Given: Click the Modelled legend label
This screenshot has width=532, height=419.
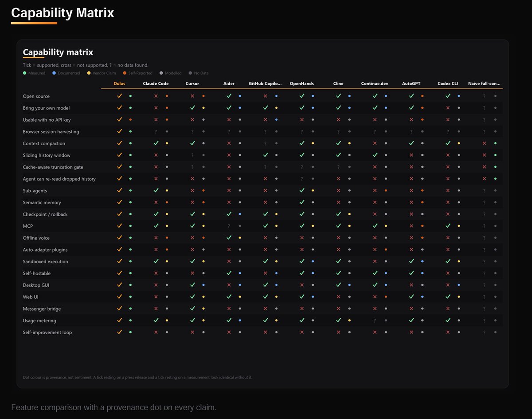Looking at the screenshot, I should tap(173, 73).
